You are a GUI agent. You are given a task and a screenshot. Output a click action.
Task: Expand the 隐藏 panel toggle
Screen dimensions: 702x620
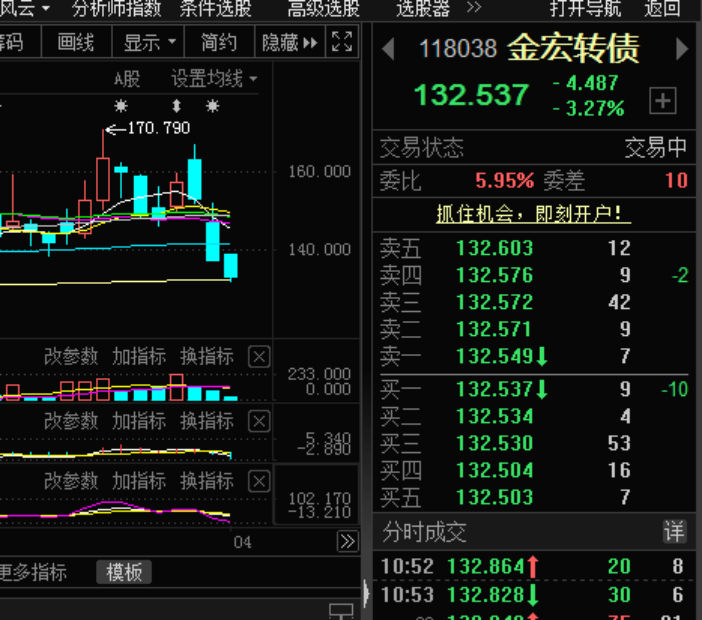tap(289, 43)
